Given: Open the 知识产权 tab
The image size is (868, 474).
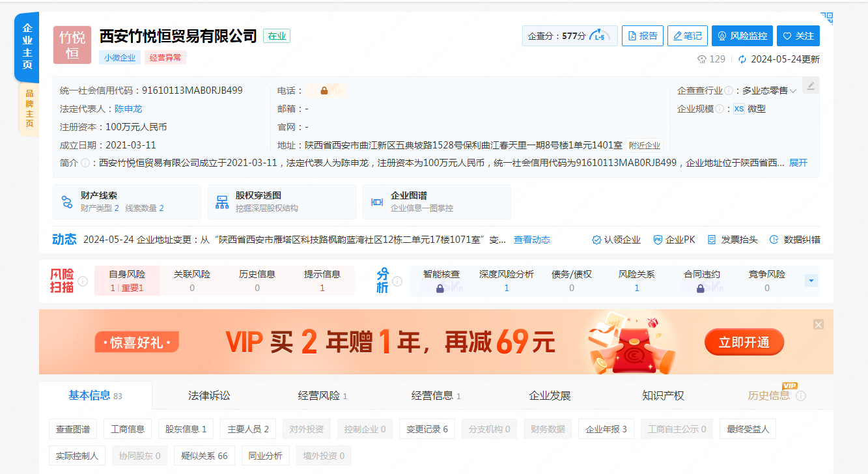Looking at the screenshot, I should tap(663, 396).
